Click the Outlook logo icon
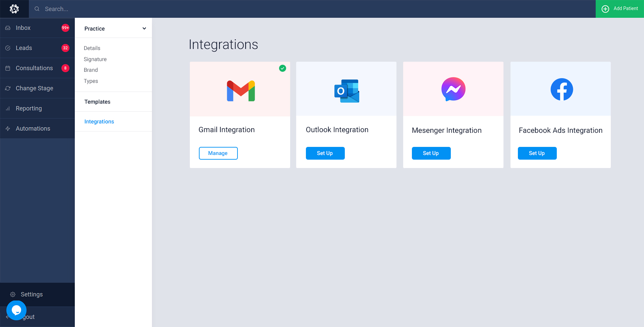Image resolution: width=644 pixels, height=327 pixels. click(347, 91)
